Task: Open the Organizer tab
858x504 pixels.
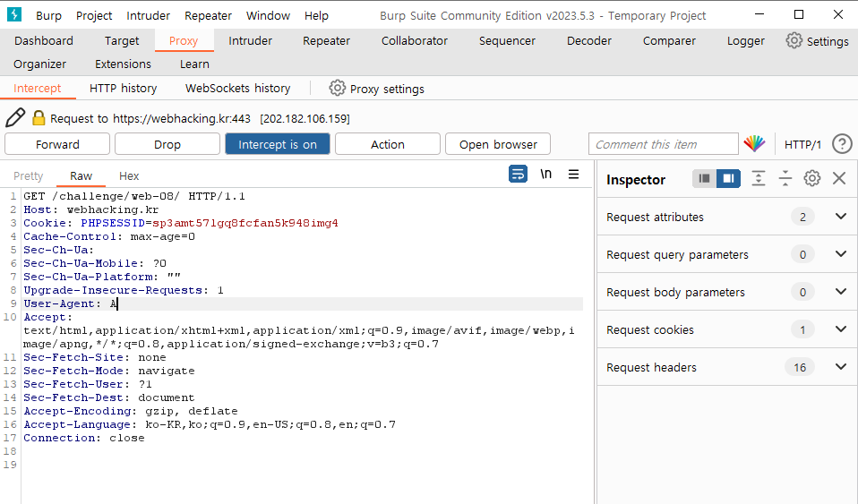Action: point(40,64)
